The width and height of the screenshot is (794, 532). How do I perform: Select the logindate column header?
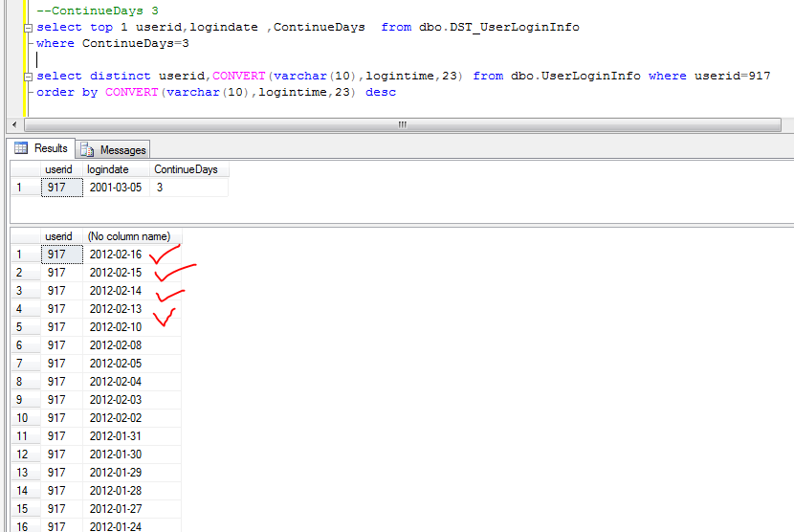coord(116,169)
